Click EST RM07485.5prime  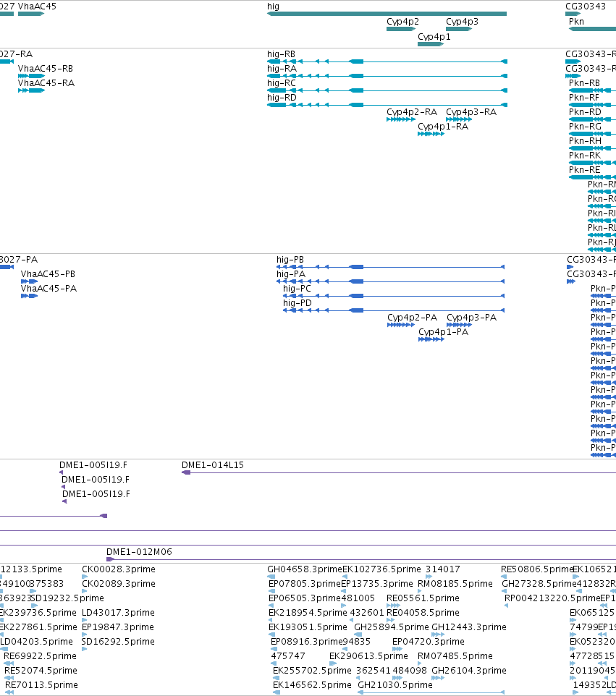[455, 656]
